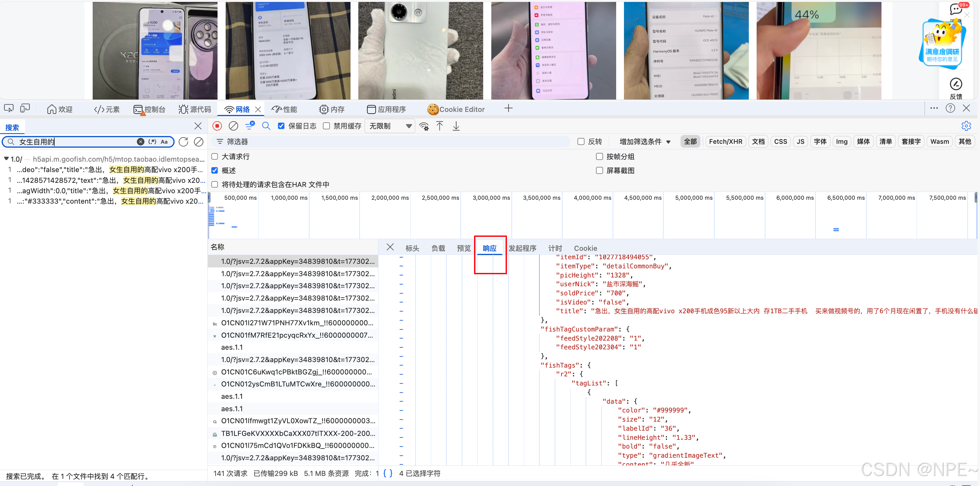Check the 屏幕截图 checkbox
Screen dimensions: 980x486
pyautogui.click(x=599, y=170)
